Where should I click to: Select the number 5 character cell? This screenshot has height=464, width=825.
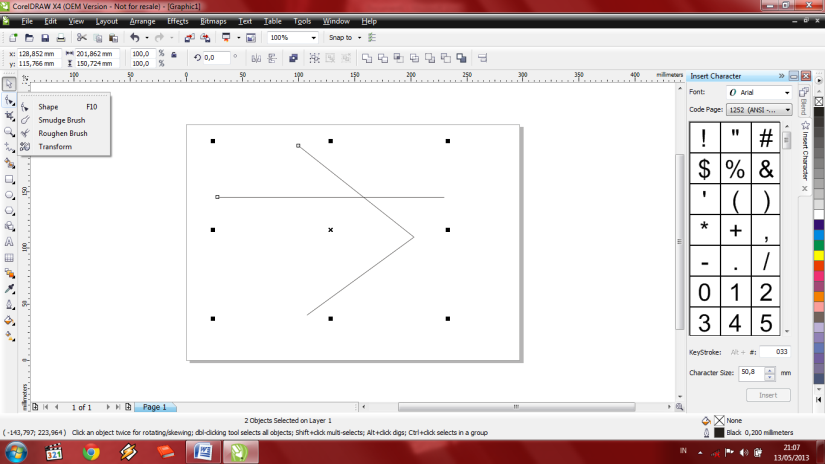766,322
